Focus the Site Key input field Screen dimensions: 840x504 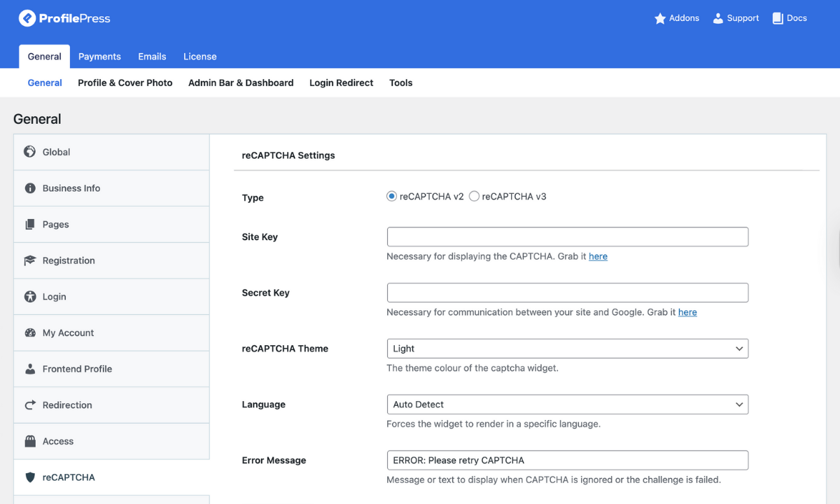click(567, 237)
